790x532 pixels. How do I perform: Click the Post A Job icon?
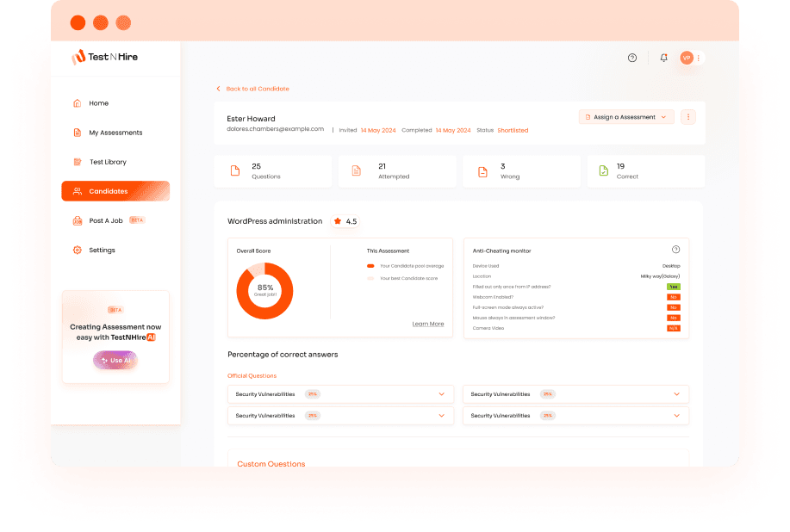[77, 220]
